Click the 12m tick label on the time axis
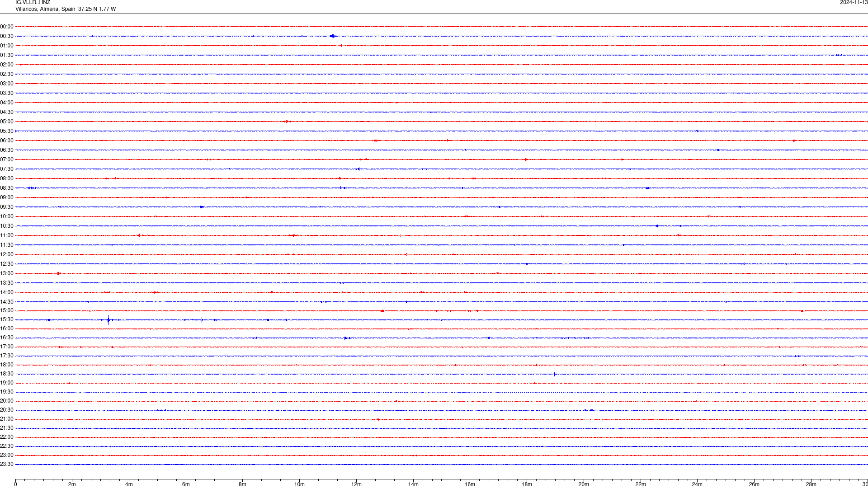 pos(356,484)
